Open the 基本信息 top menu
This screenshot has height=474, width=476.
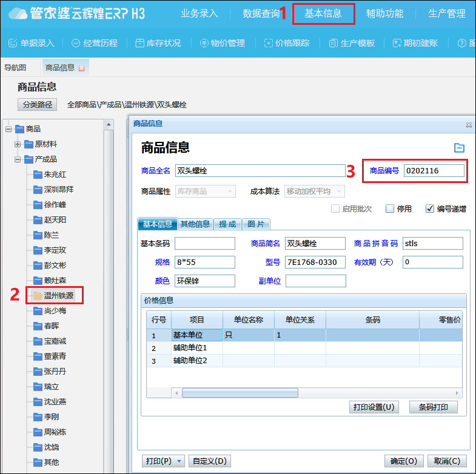click(323, 13)
